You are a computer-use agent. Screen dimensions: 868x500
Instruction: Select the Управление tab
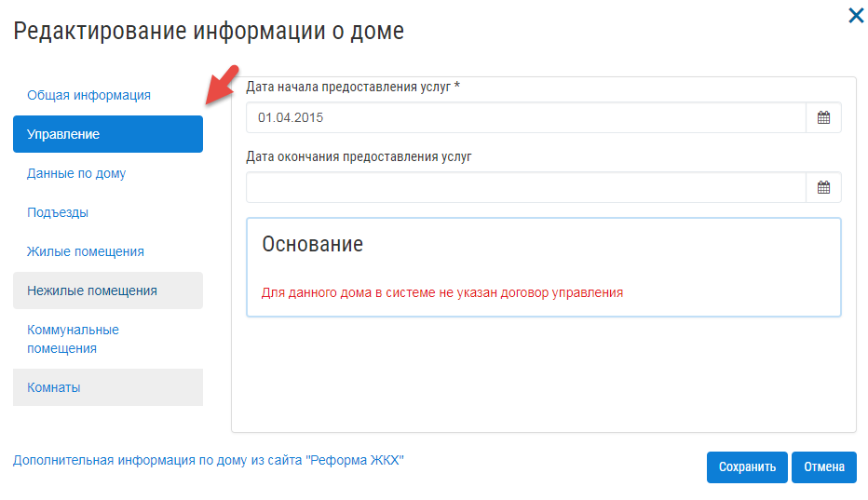coord(108,134)
